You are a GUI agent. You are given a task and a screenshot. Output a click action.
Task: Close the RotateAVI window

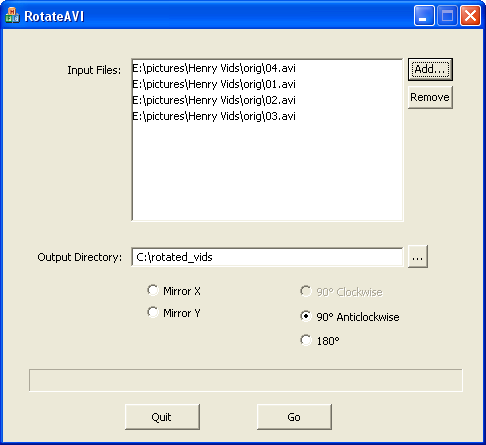[x=470, y=16]
